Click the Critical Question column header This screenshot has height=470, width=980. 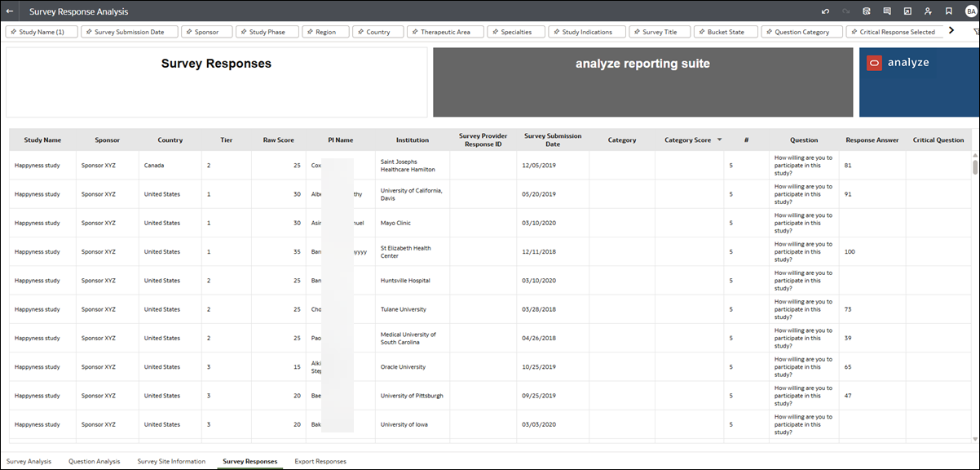click(x=938, y=140)
